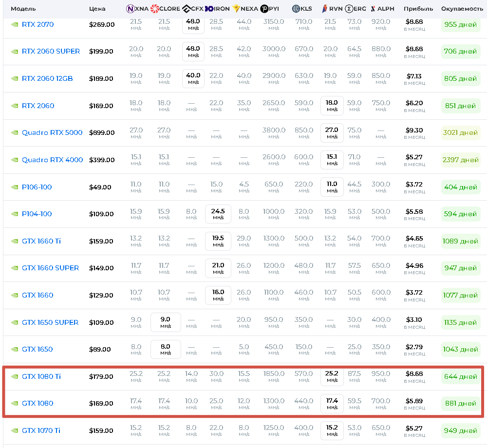
Task: Click highlighted 9.0 MH/s cell for GTX 1650 SUPER
Action: tap(166, 322)
